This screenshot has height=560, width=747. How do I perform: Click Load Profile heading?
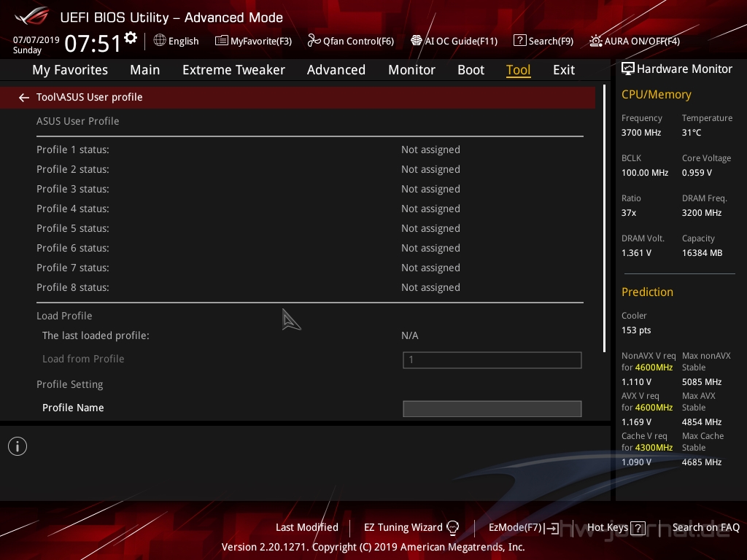pyautogui.click(x=64, y=316)
